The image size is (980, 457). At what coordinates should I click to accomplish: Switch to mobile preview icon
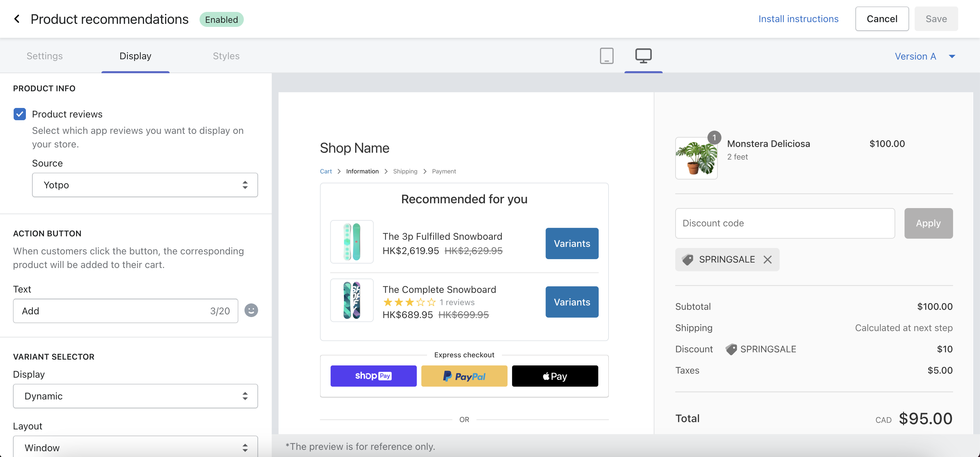tap(606, 56)
